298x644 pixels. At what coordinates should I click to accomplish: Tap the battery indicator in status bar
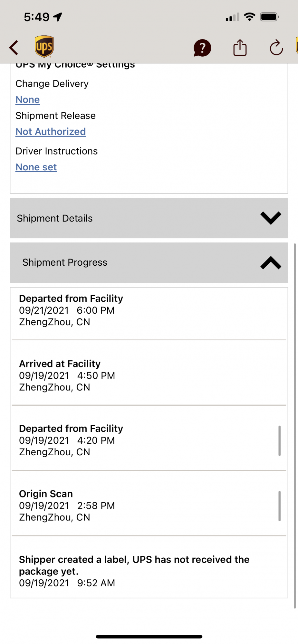tap(269, 17)
